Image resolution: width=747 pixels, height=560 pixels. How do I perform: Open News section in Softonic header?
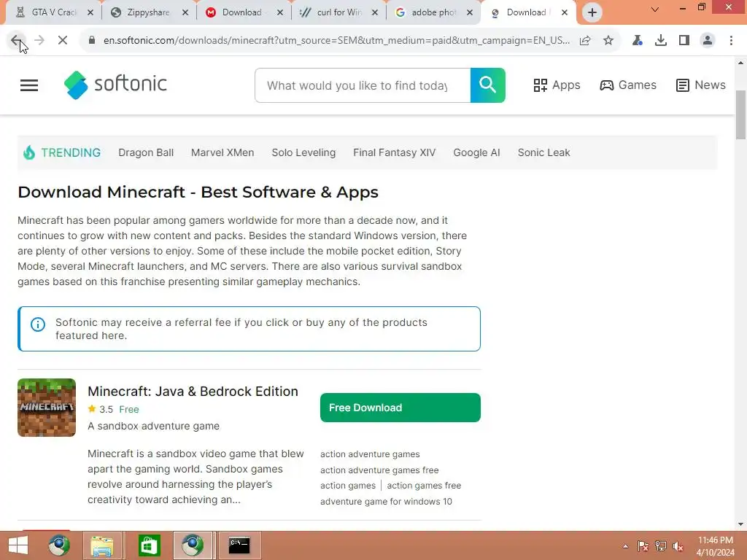701,85
